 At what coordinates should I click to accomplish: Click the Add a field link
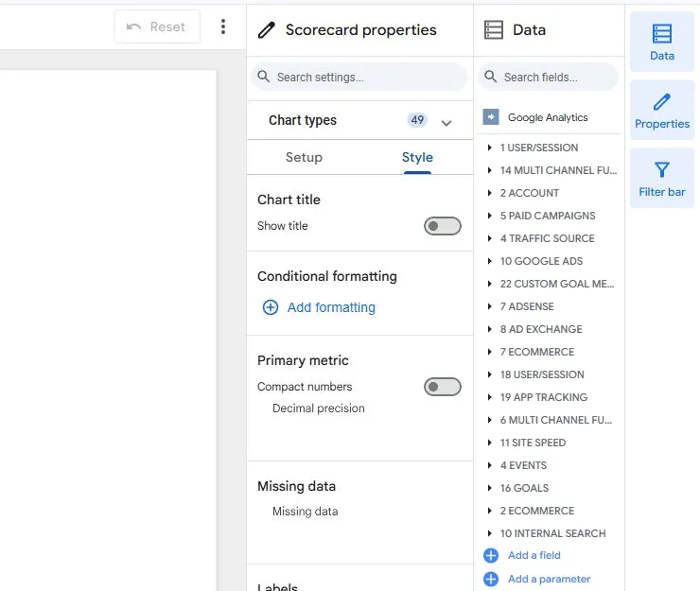pyautogui.click(x=534, y=555)
